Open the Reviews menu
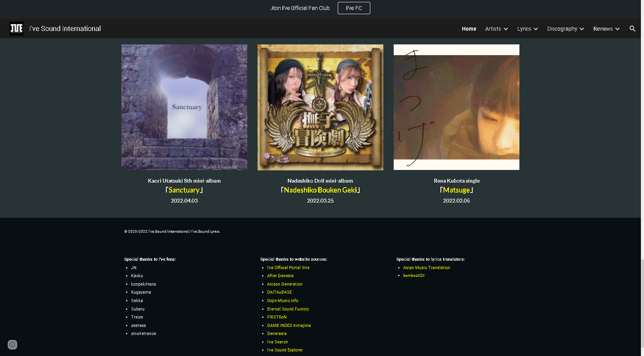Viewport: 644px width, 356px height. click(603, 29)
